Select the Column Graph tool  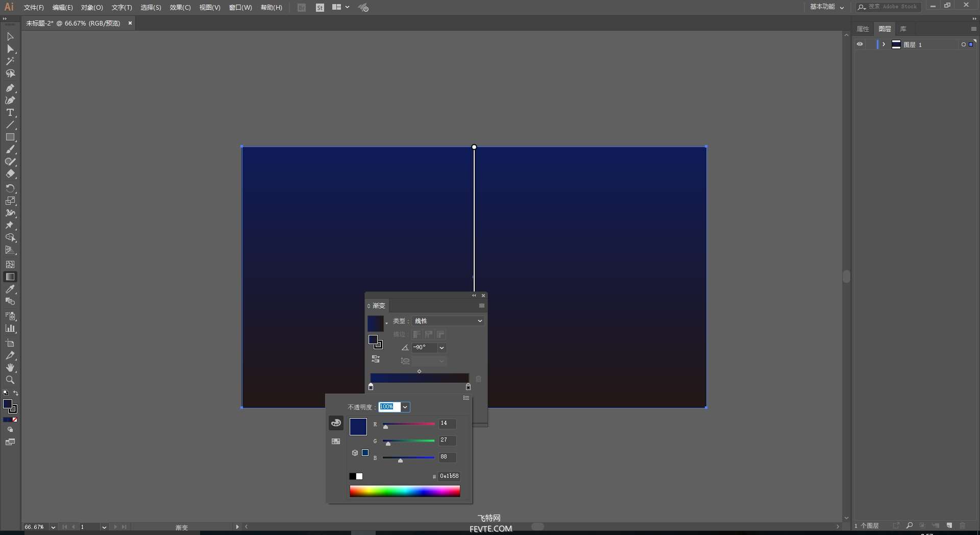point(10,329)
